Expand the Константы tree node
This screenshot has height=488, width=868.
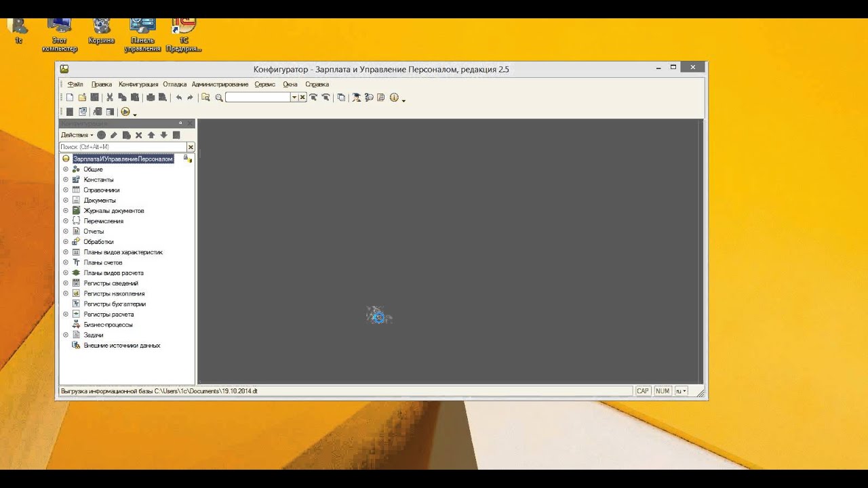66,180
